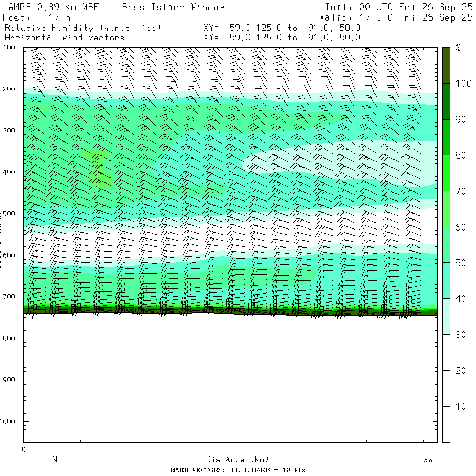Click the NE endpoint label
The height and width of the screenshot is (476, 476).
click(x=57, y=459)
